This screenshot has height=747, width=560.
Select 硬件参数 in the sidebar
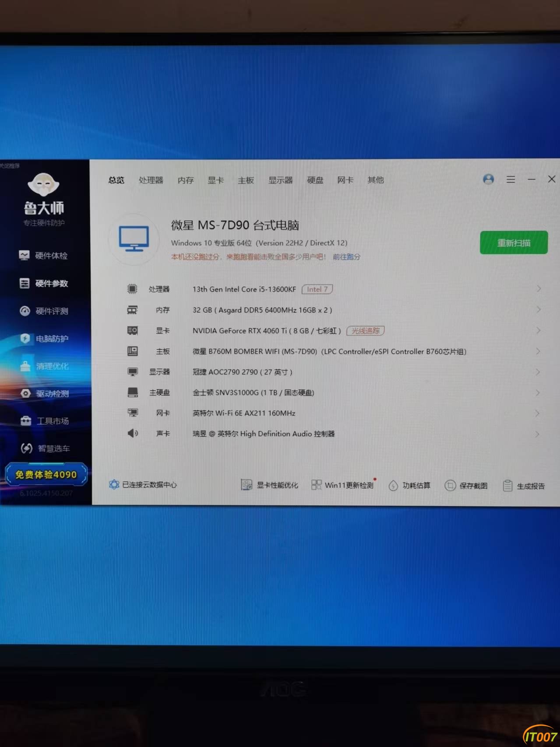pos(43,283)
